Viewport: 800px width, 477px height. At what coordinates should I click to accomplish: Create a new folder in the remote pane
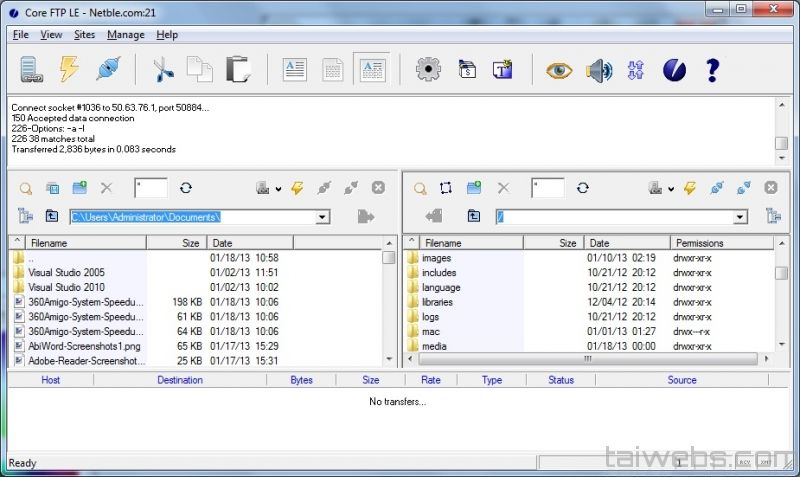[x=474, y=188]
